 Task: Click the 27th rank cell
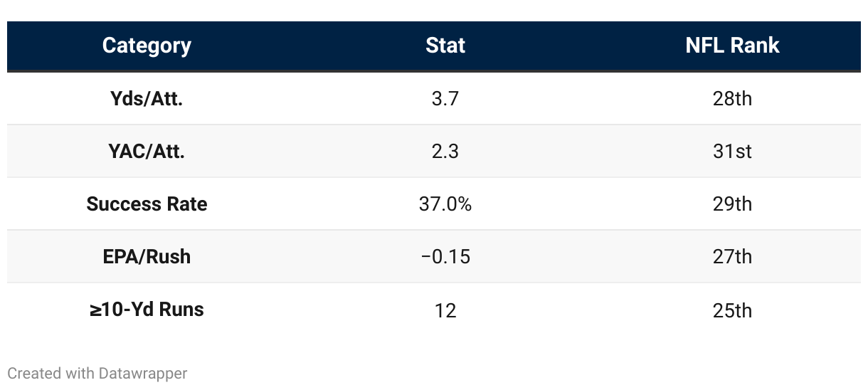[732, 256]
